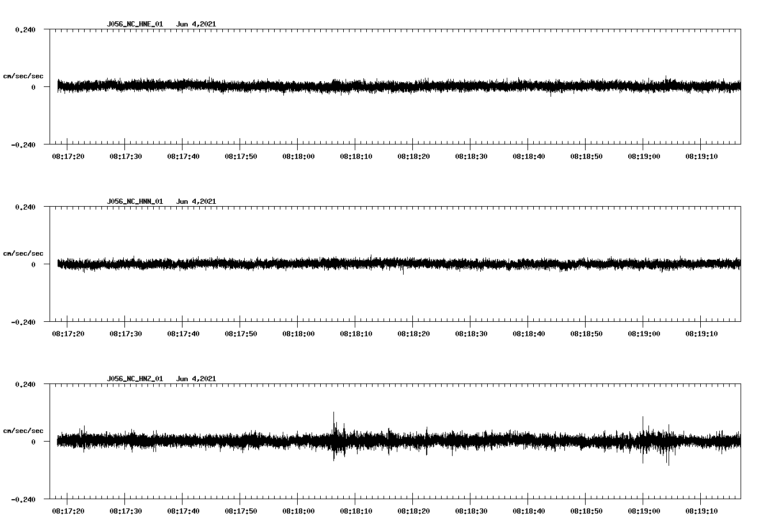Click the 08:18:50 time label under HNE plot

click(x=586, y=157)
